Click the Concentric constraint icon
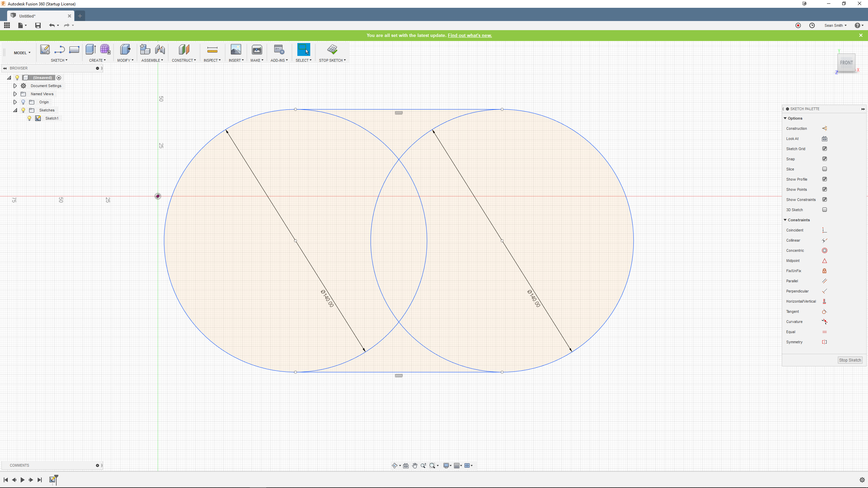Screen dimensions: 868x488 [824, 250]
